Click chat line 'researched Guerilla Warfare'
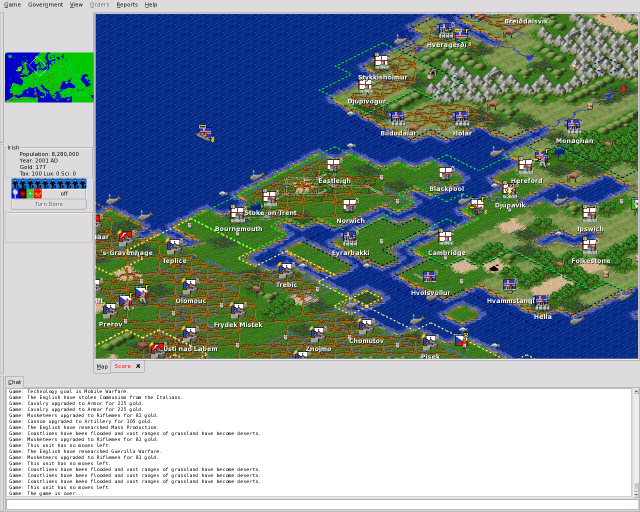640x512 pixels. tap(85, 451)
